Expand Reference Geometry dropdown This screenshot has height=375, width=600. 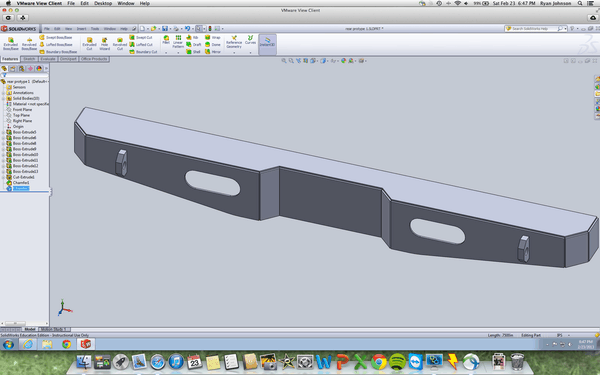point(234,53)
